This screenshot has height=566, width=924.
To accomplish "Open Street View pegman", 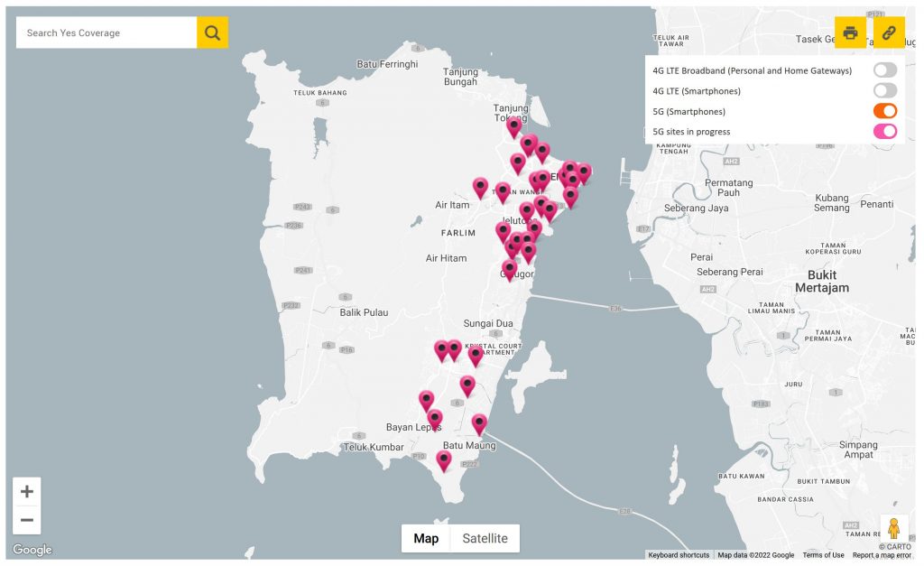I will 894,528.
